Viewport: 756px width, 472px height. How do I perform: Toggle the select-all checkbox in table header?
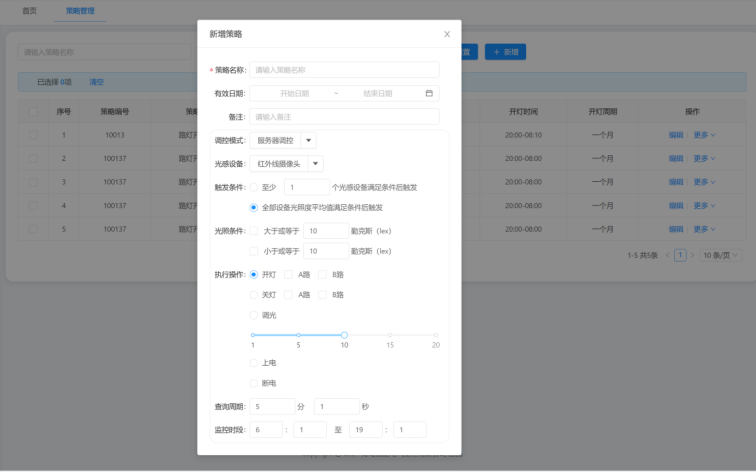[x=33, y=111]
